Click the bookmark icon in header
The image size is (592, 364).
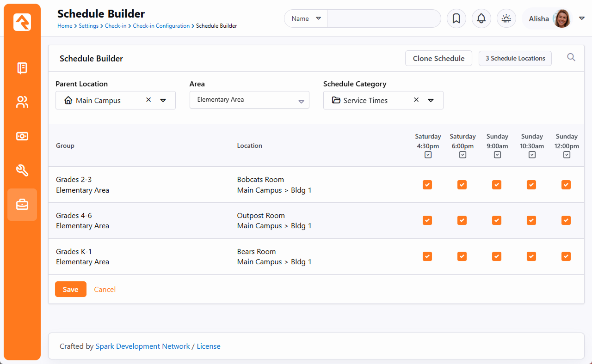(x=456, y=19)
